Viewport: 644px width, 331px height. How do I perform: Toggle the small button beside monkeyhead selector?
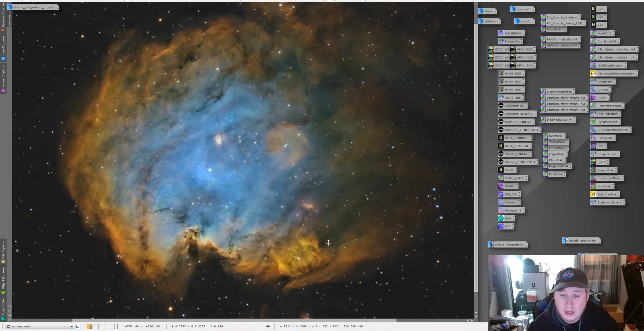coord(78,326)
